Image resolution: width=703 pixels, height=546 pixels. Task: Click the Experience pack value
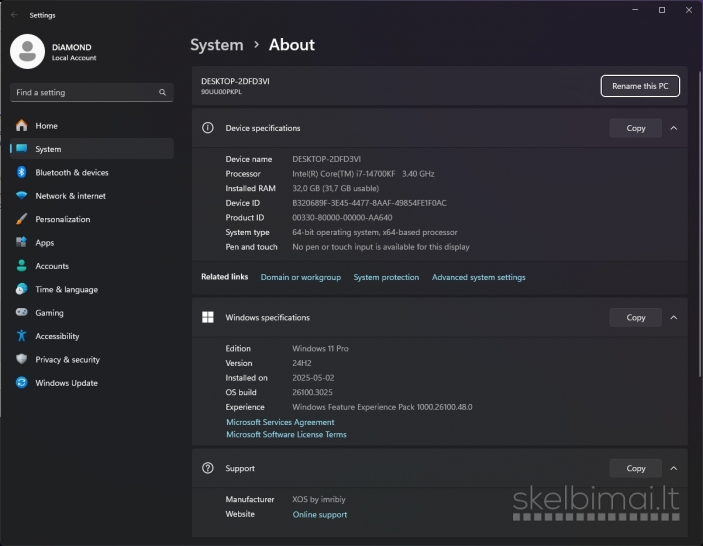click(x=382, y=407)
